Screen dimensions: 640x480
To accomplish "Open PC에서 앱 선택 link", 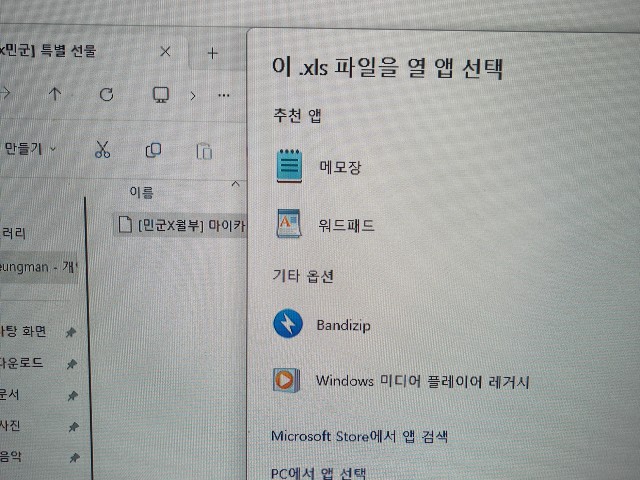I will [x=318, y=473].
